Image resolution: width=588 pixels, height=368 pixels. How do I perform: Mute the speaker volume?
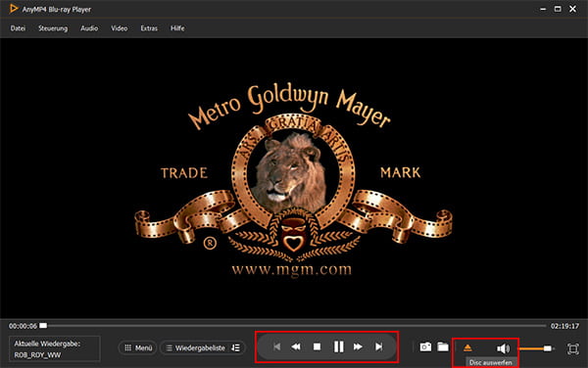coord(503,348)
